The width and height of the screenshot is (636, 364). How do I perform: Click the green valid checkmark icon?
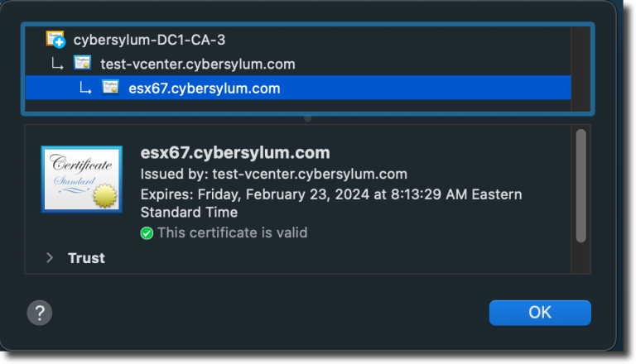(147, 233)
